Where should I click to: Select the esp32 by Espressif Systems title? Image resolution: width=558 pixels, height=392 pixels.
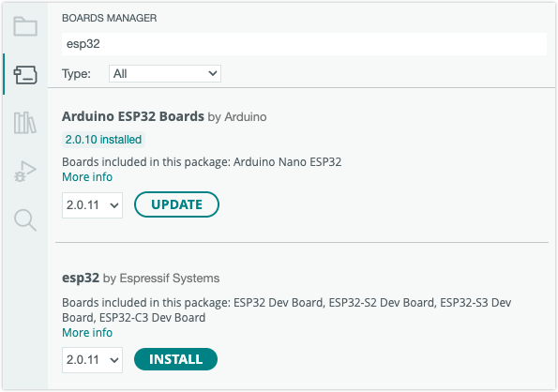click(x=141, y=278)
